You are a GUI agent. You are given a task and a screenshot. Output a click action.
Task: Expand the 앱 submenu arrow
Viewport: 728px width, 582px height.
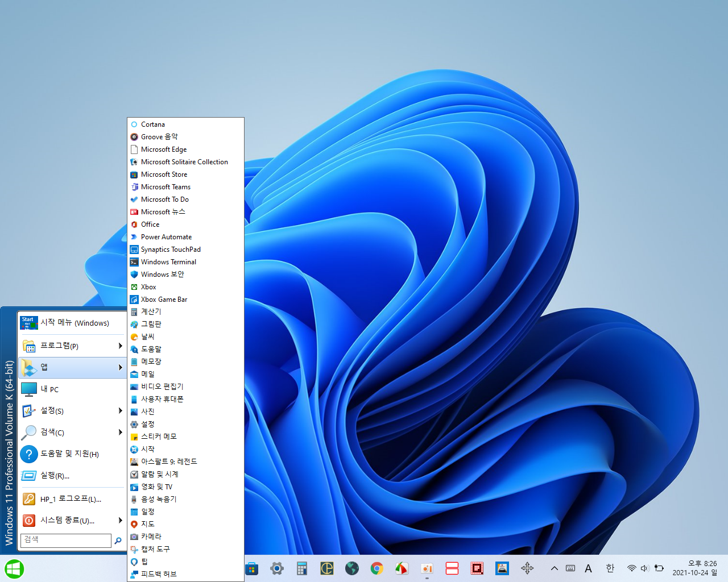(120, 367)
